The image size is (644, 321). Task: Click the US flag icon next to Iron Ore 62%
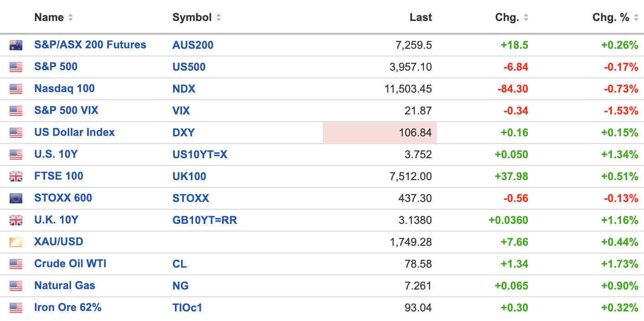[16, 308]
